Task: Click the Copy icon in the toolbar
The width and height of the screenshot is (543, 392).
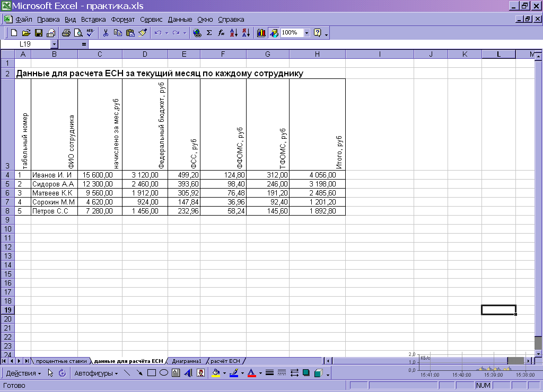Action: point(118,33)
